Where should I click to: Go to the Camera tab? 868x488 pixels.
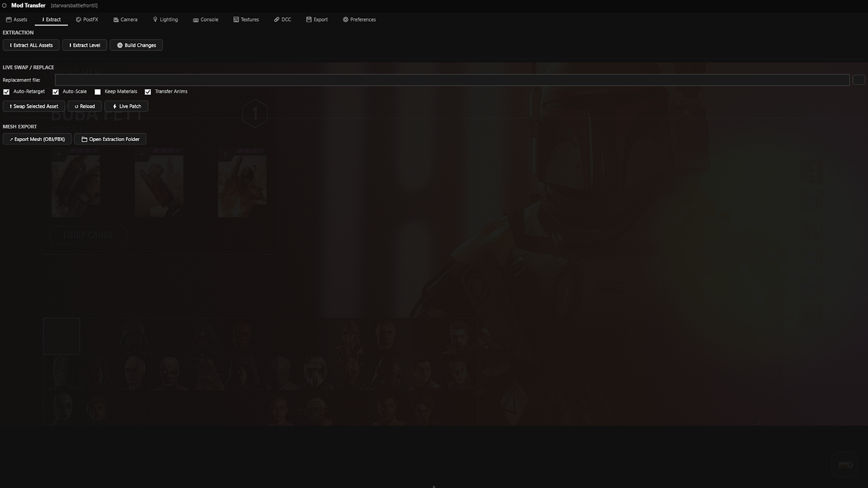(x=125, y=20)
